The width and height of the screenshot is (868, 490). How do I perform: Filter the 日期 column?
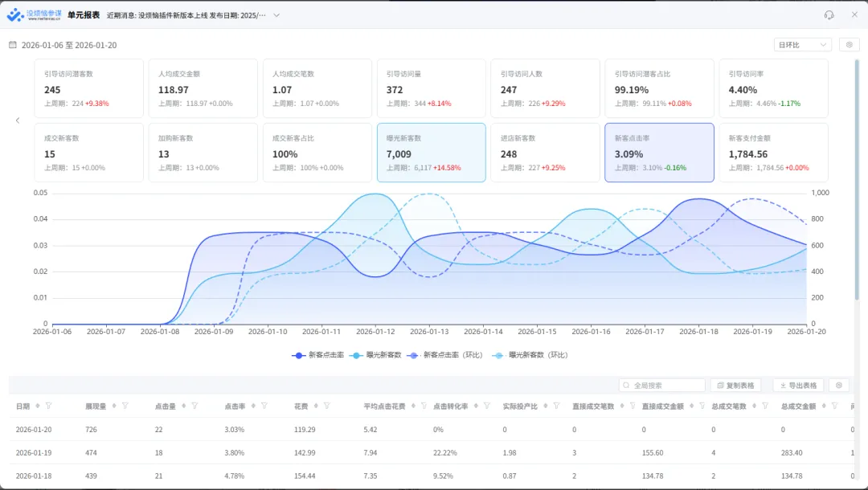(49, 406)
